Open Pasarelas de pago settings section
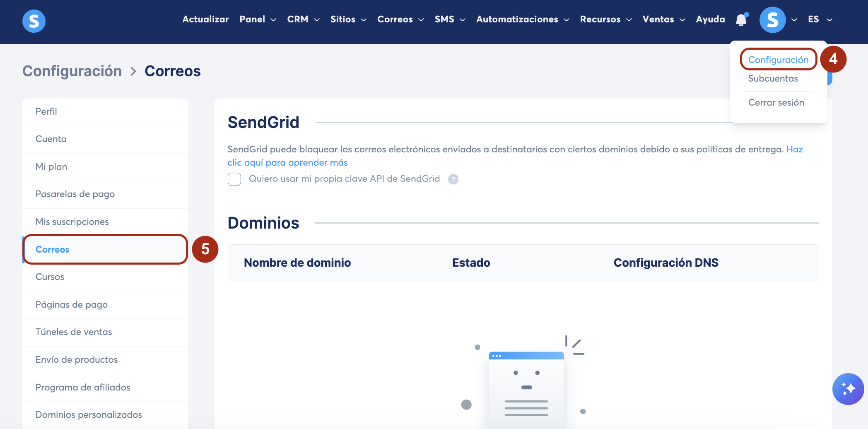This screenshot has width=868, height=429. coord(105,194)
